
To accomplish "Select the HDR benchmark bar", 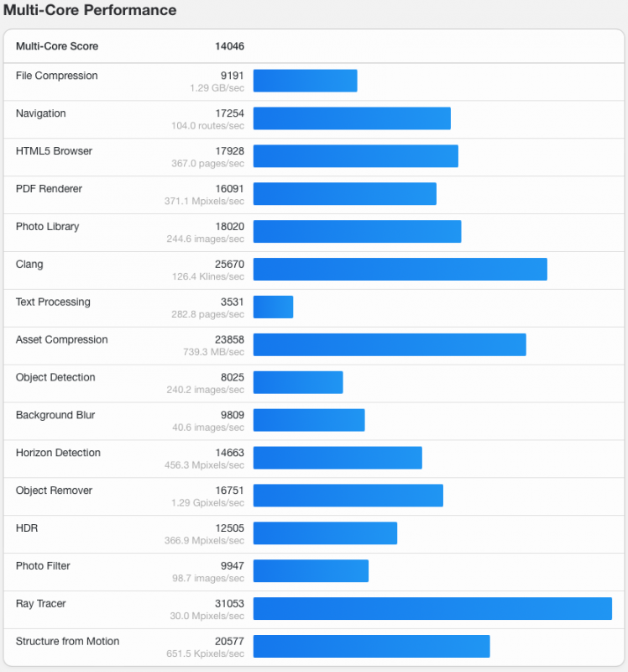I will (325, 533).
